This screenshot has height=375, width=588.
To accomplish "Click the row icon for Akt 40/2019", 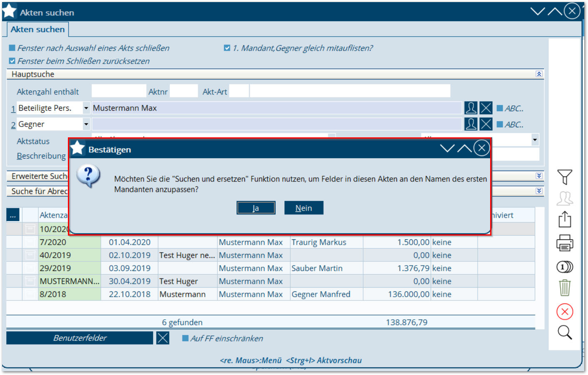I will pos(30,255).
